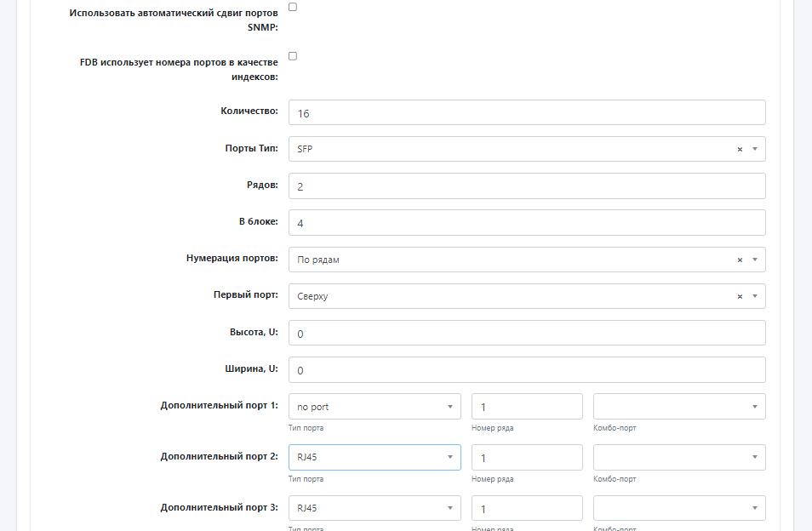This screenshot has width=812, height=531.
Task: Open combo-port dropdown for Дополнительный порт 2
Action: (x=679, y=458)
